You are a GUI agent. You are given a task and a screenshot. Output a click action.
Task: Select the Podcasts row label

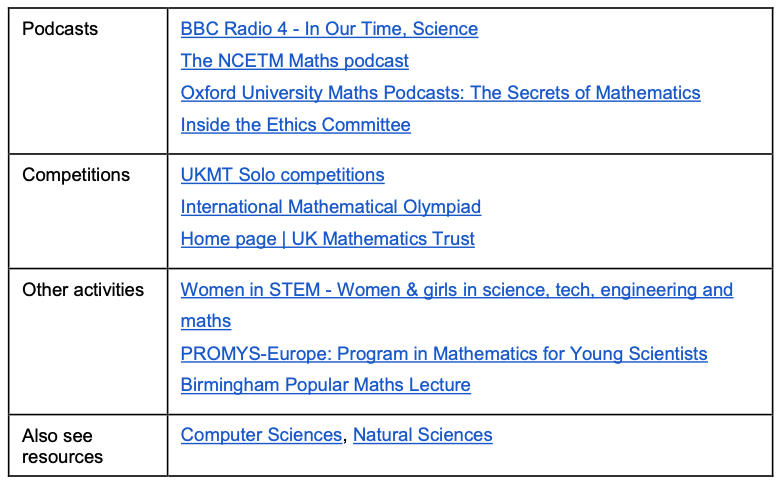pyautogui.click(x=60, y=29)
